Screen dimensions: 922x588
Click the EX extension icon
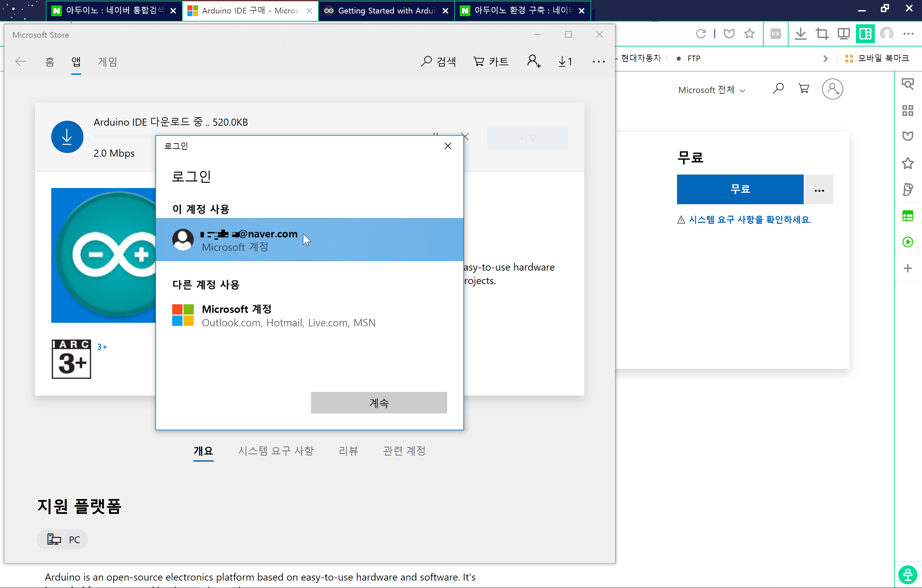[776, 34]
